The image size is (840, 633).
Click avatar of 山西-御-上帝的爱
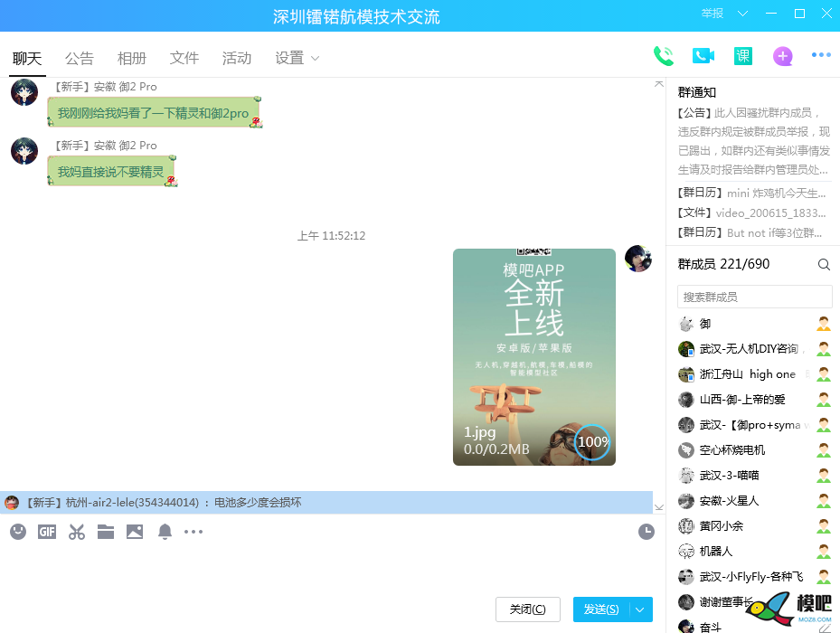686,400
